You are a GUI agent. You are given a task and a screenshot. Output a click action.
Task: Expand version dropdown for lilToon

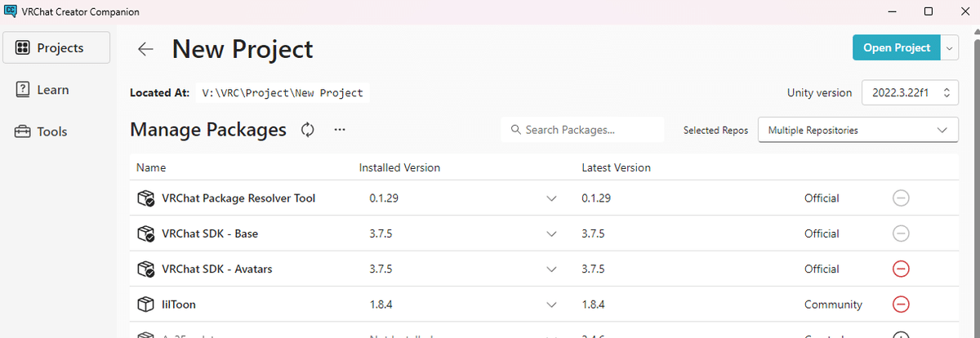point(551,305)
